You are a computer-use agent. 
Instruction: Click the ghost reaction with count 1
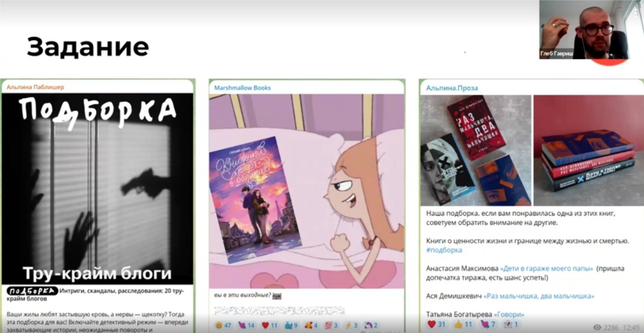tap(511, 324)
